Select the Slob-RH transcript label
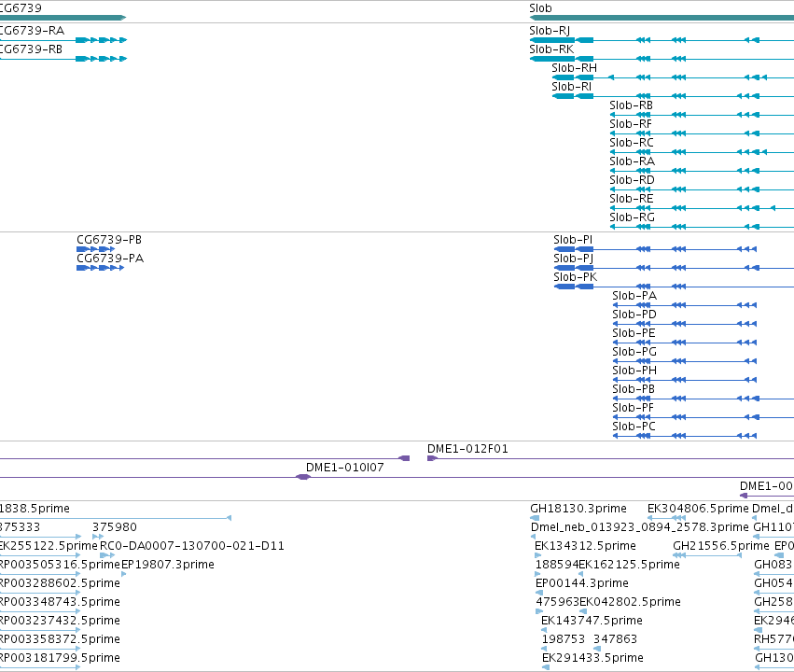This screenshot has width=794, height=672. coord(574,68)
